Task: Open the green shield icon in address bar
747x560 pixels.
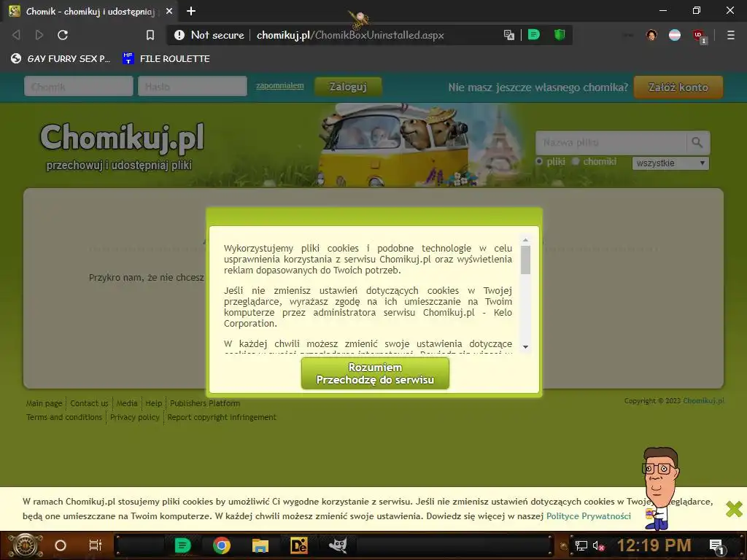Action: [560, 35]
